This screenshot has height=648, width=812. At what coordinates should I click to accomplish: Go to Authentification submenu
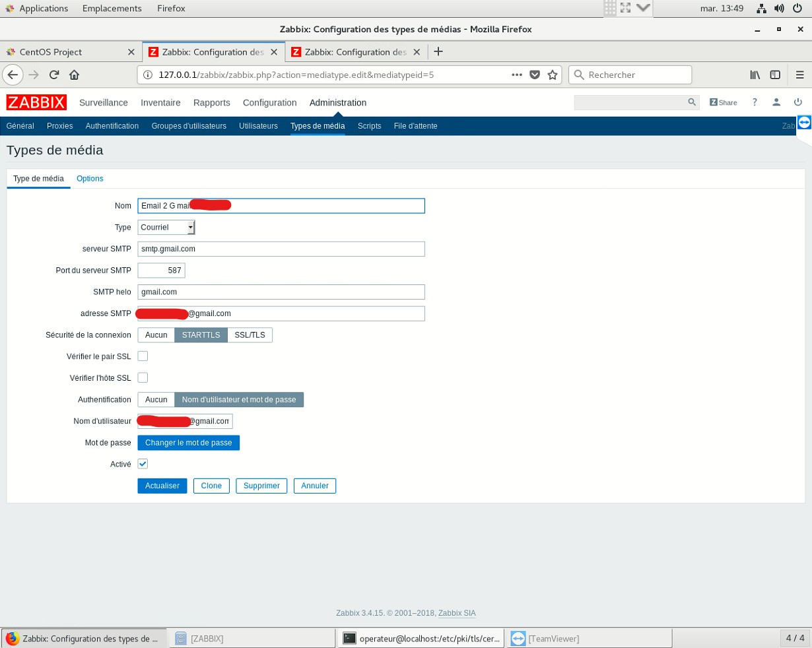tap(112, 126)
